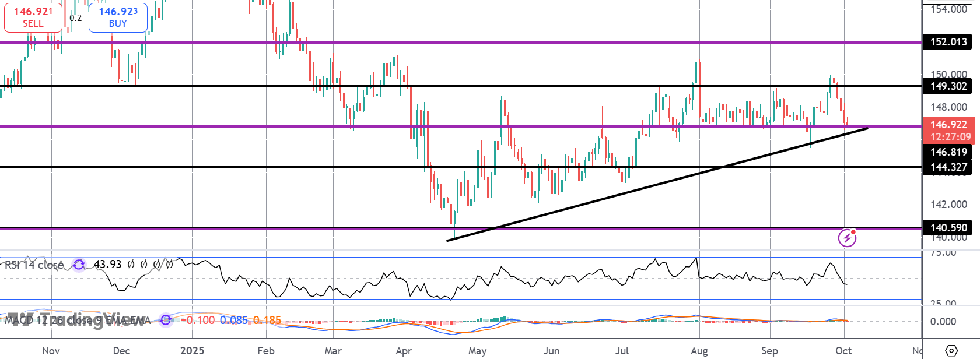
Task: Click the 152.013 price level label
Action: [949, 42]
